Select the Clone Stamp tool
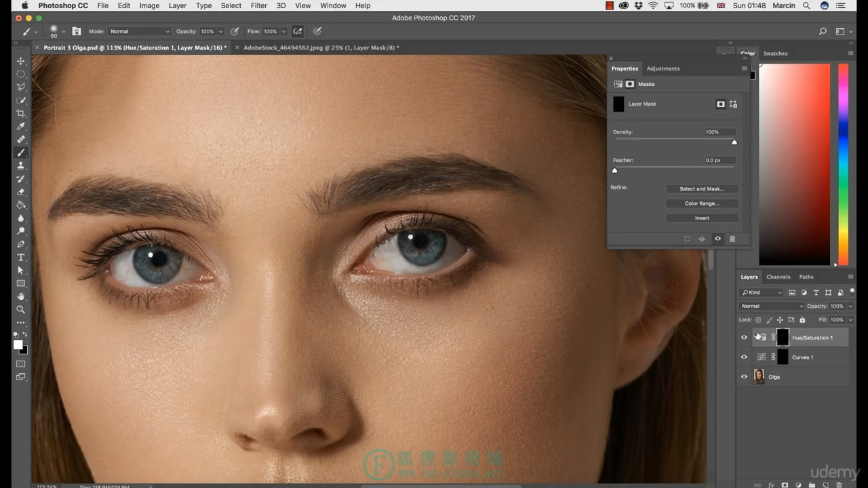The image size is (868, 488). [x=21, y=166]
